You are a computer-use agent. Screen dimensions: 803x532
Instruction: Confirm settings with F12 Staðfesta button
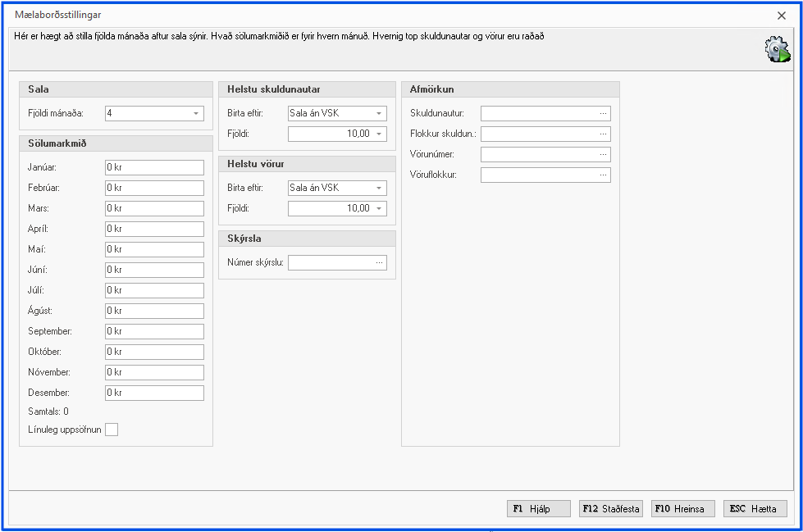pos(611,509)
